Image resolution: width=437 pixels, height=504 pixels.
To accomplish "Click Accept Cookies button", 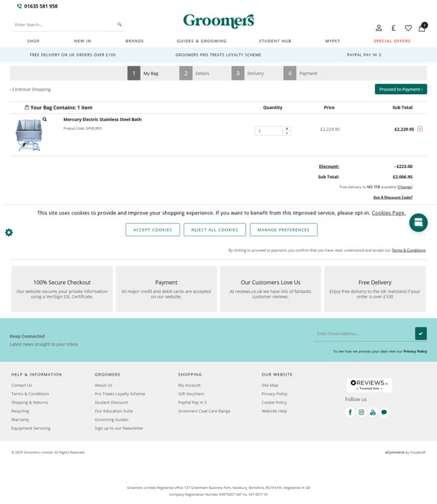I will pos(153,230).
